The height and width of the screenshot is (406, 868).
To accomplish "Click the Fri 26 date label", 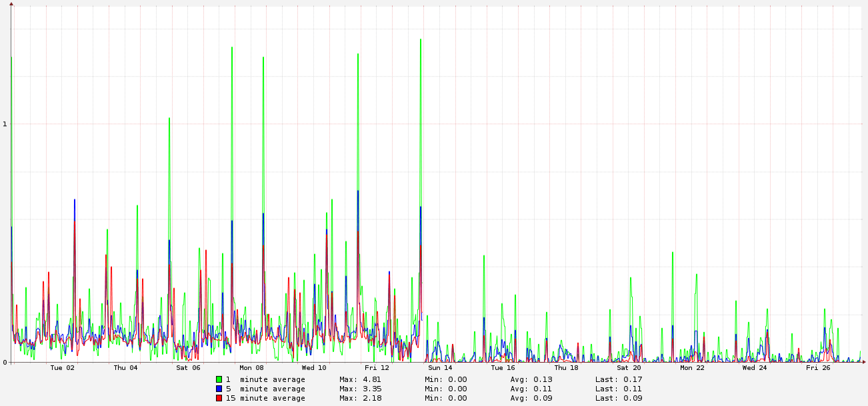I will click(818, 367).
